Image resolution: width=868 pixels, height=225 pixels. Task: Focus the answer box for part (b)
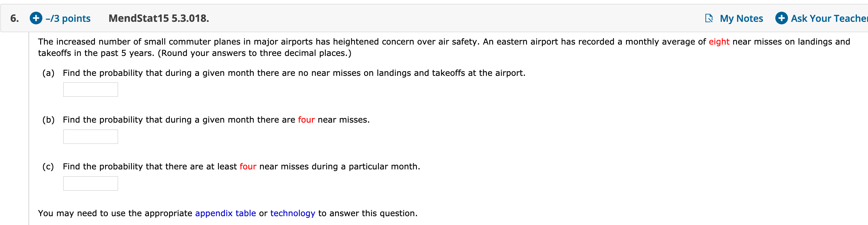point(90,137)
